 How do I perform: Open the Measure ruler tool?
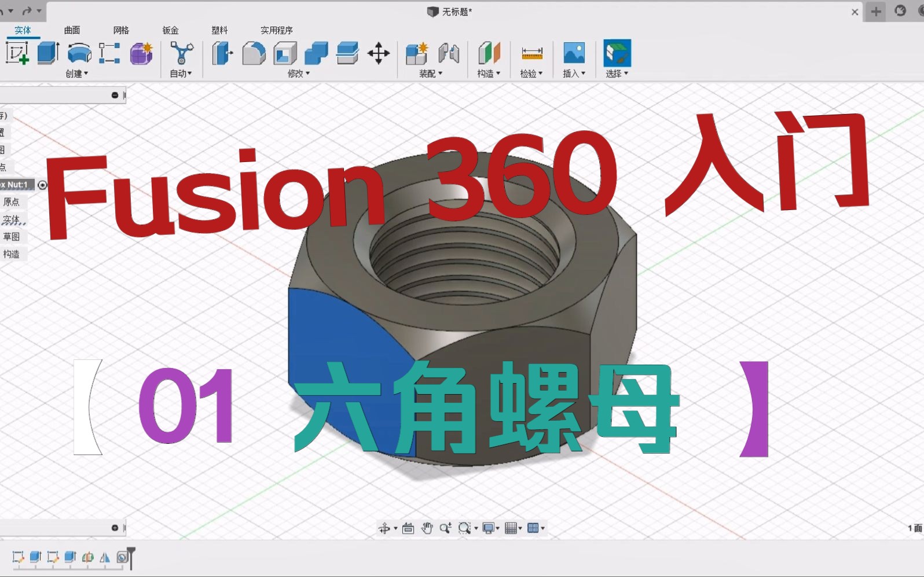point(531,53)
